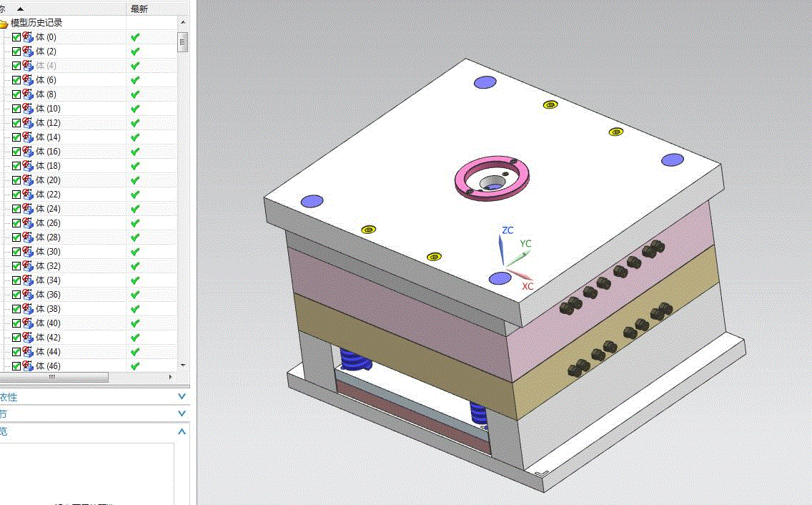812x505 pixels.
Task: Click the green up-to-date checkmark for 体 (8)
Action: point(135,94)
